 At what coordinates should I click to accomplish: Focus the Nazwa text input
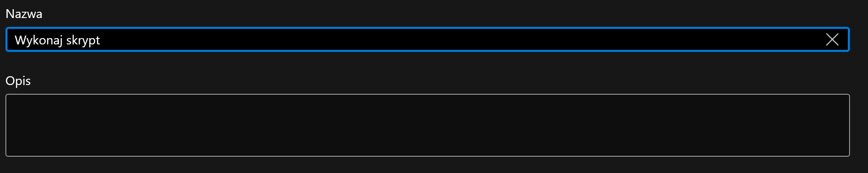420,40
